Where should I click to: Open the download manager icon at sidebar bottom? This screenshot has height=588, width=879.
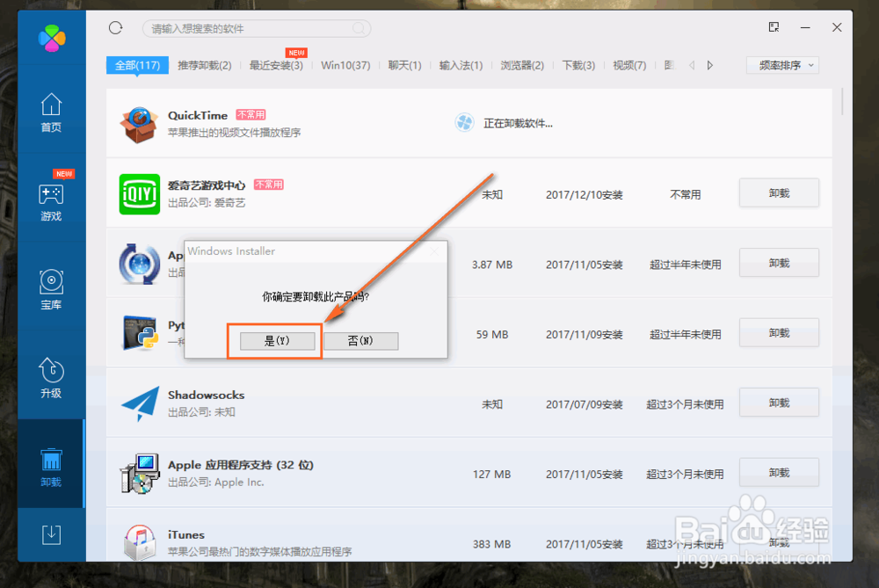pyautogui.click(x=51, y=534)
